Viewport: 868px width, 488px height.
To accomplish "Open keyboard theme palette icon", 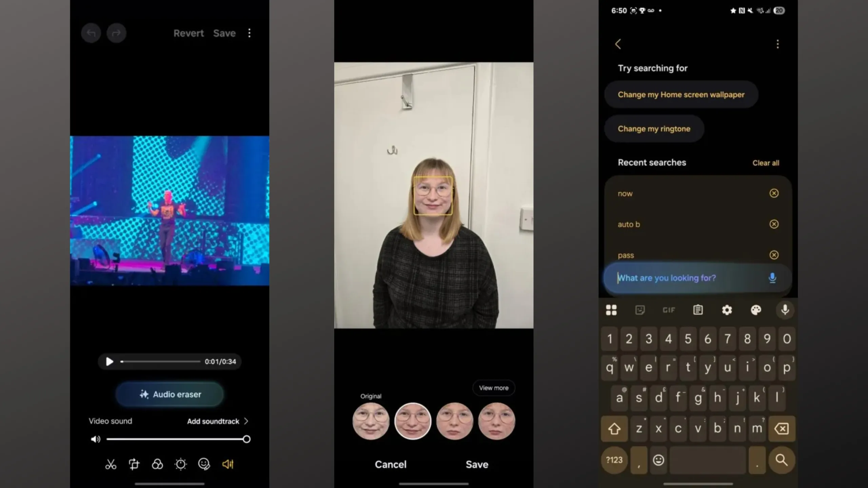I will coord(756,310).
